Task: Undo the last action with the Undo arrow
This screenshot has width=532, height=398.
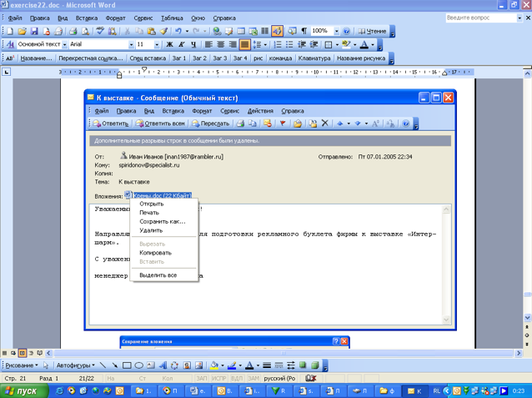Action: 178,31
